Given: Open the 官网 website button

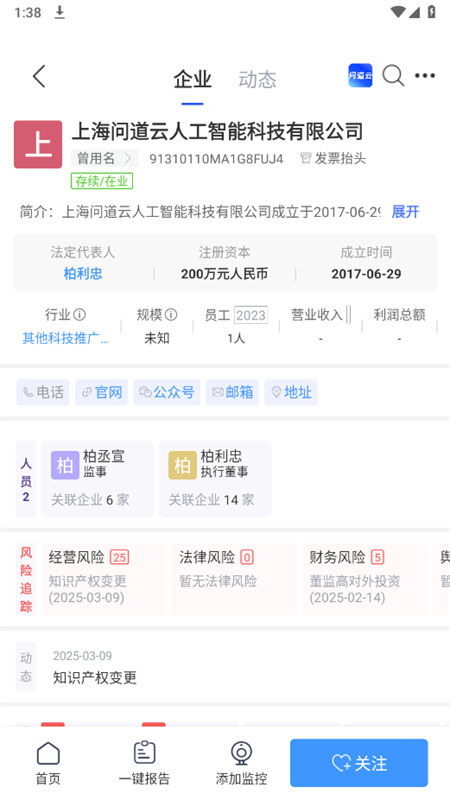Looking at the screenshot, I should [102, 392].
